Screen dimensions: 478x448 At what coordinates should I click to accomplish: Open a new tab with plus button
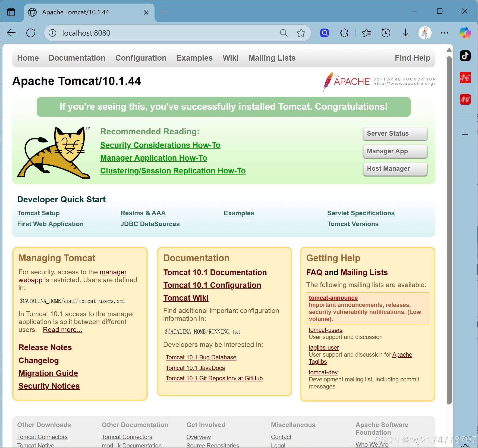click(164, 12)
